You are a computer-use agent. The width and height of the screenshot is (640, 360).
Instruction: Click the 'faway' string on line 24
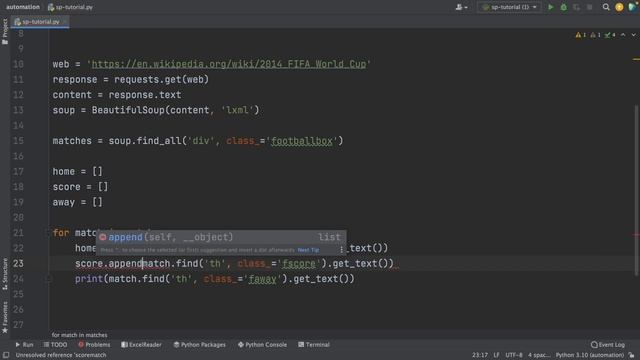click(262, 279)
